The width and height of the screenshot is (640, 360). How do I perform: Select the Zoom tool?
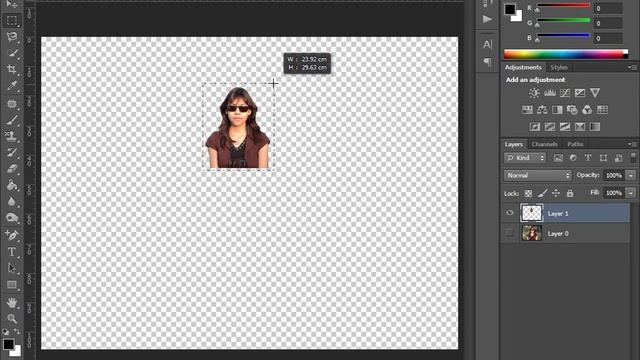click(12, 318)
